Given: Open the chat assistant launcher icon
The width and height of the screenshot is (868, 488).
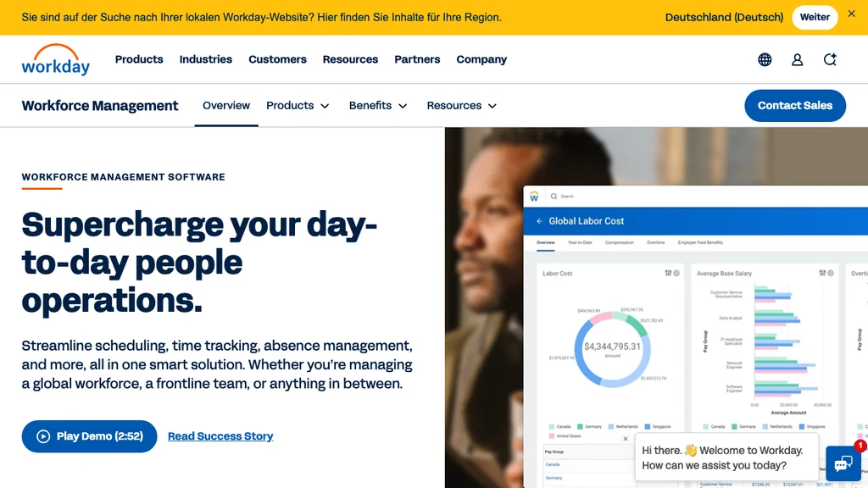Looking at the screenshot, I should click(843, 463).
